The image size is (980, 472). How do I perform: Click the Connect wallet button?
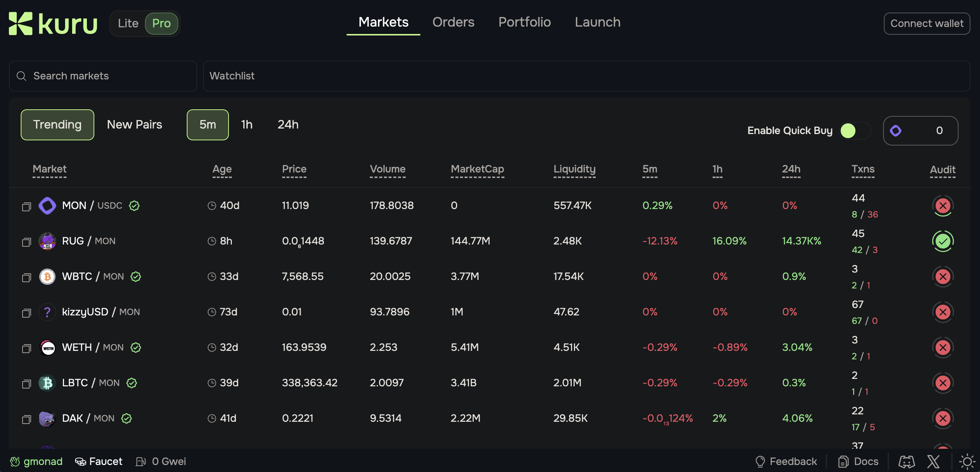point(926,24)
